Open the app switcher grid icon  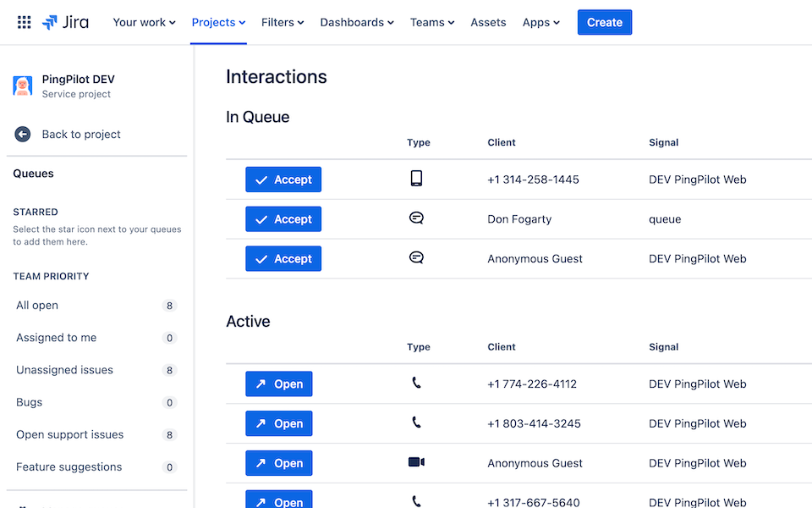click(x=24, y=22)
